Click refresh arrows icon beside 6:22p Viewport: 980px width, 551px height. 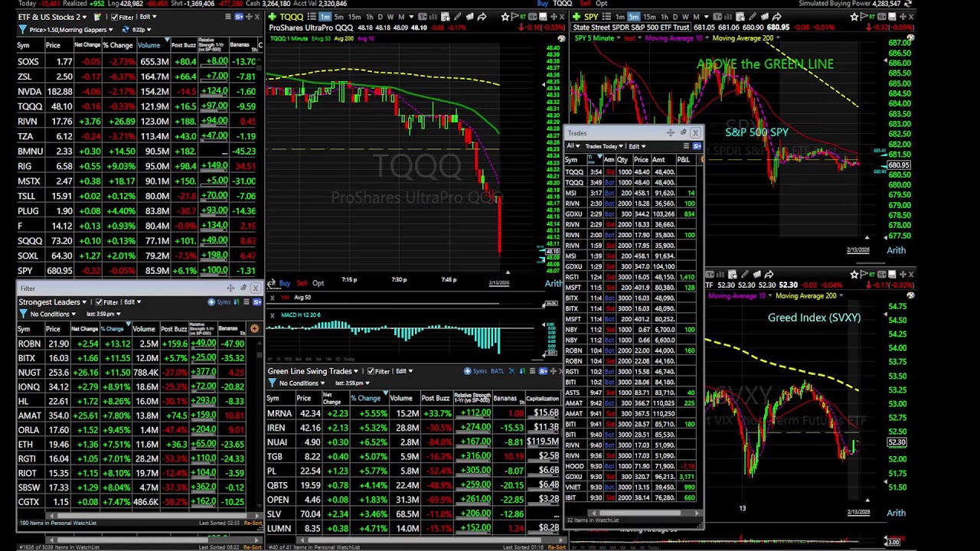[x=126, y=29]
